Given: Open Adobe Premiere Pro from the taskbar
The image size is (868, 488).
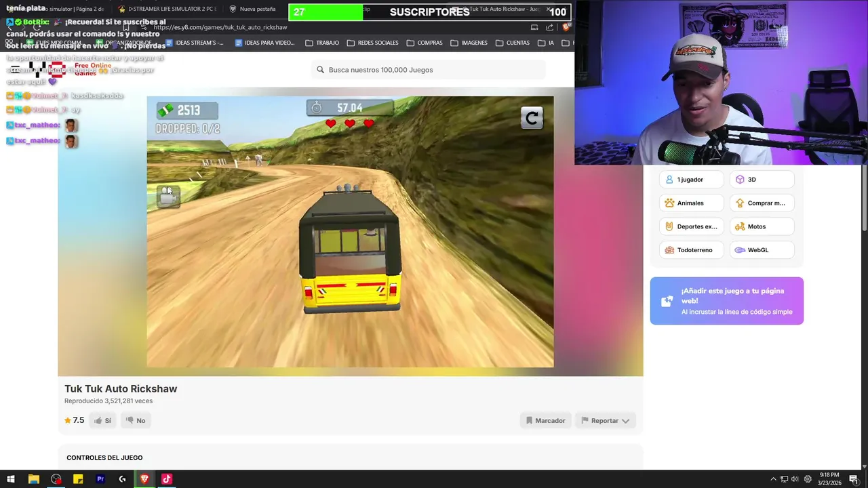Looking at the screenshot, I should click(x=100, y=479).
